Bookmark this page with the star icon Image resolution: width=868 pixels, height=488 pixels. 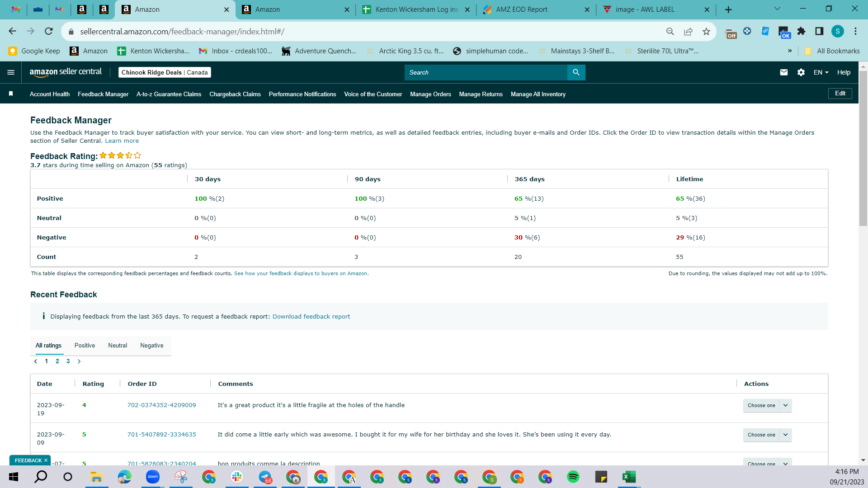pyautogui.click(x=706, y=31)
